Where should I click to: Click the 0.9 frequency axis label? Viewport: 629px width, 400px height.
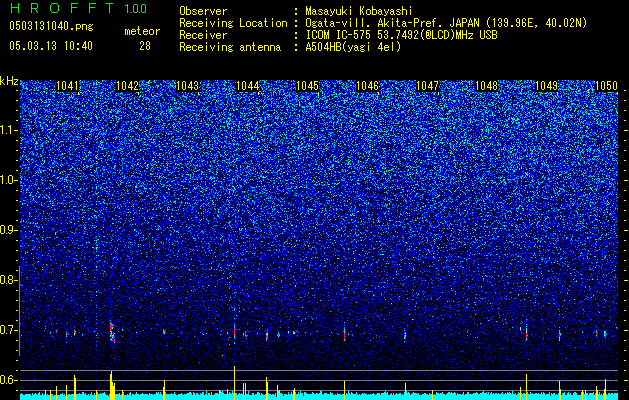point(8,230)
